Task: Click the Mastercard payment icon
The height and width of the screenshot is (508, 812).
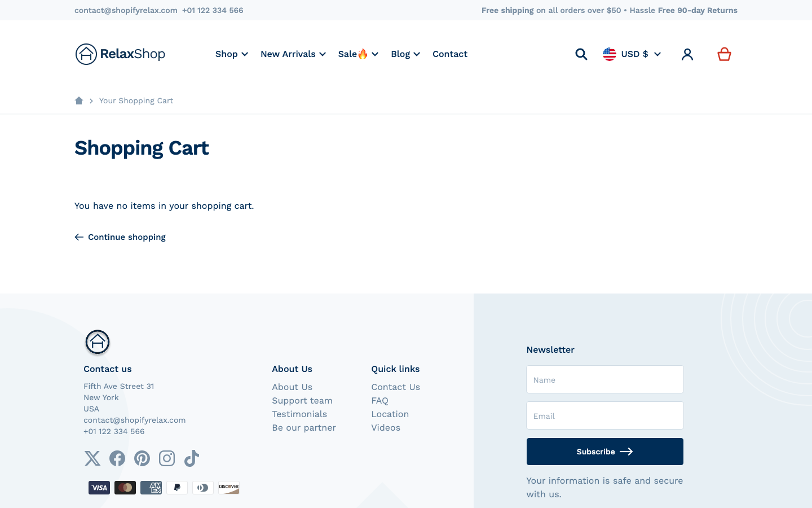Action: tap(125, 488)
